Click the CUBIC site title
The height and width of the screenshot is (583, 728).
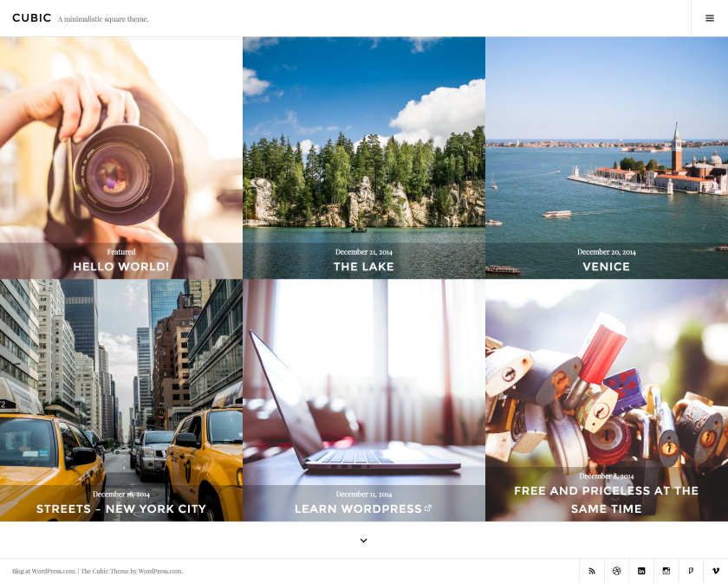pyautogui.click(x=31, y=17)
